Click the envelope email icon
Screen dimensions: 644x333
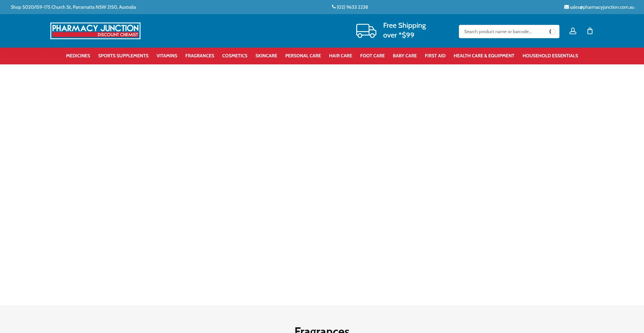(x=566, y=7)
